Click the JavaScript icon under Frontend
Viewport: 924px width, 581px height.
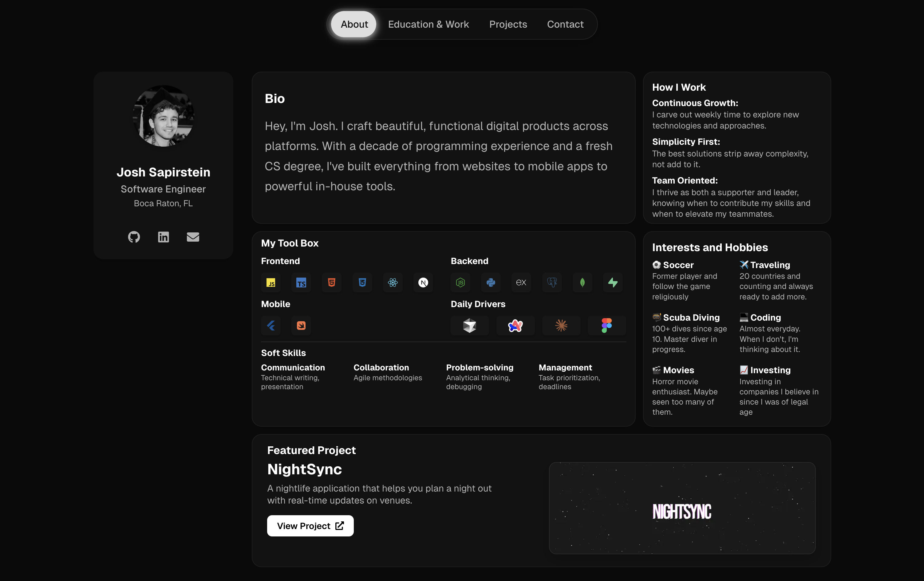[x=271, y=283]
